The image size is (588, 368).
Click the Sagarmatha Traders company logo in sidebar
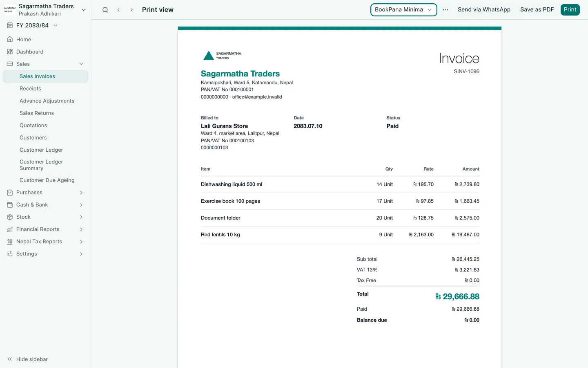[x=10, y=9]
